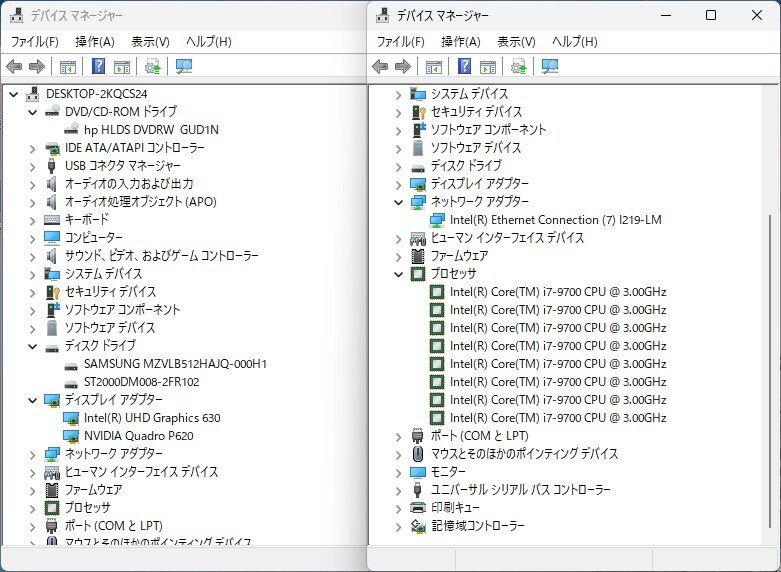
Task: Open ヘルプ(H) menu in right window
Action: [575, 42]
